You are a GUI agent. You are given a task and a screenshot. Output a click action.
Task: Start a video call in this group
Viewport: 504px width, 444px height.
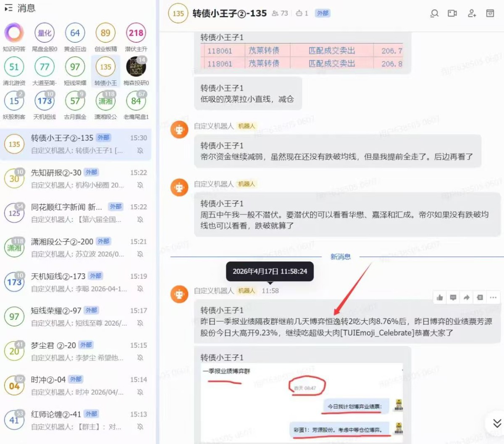point(452,13)
